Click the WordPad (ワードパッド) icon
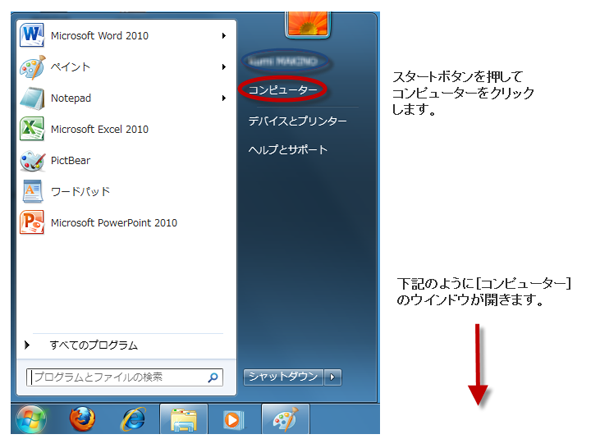600x448 pixels. tap(33, 191)
